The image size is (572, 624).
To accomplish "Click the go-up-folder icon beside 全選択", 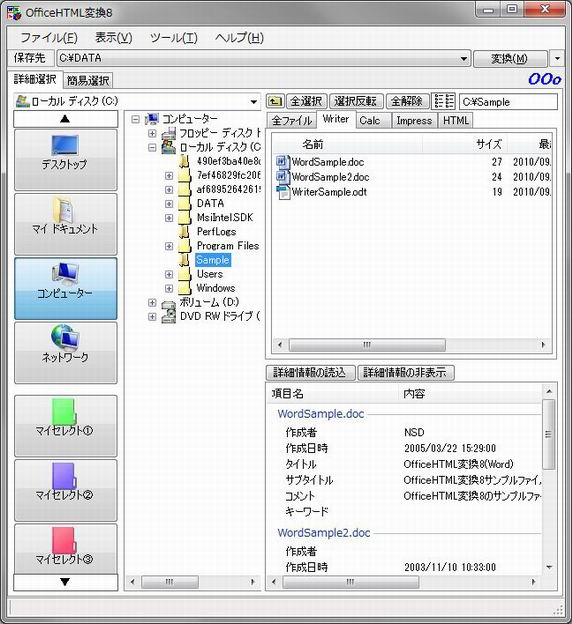I will pyautogui.click(x=275, y=101).
